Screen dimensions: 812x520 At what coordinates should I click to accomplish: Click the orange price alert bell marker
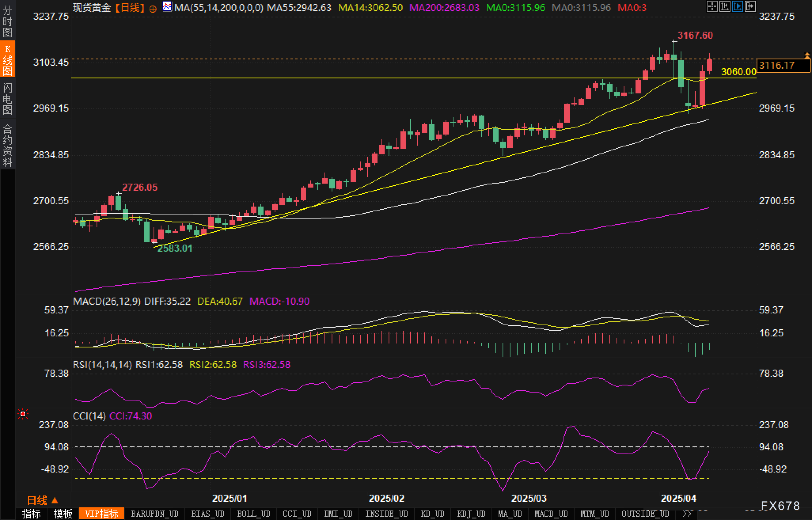click(x=807, y=55)
